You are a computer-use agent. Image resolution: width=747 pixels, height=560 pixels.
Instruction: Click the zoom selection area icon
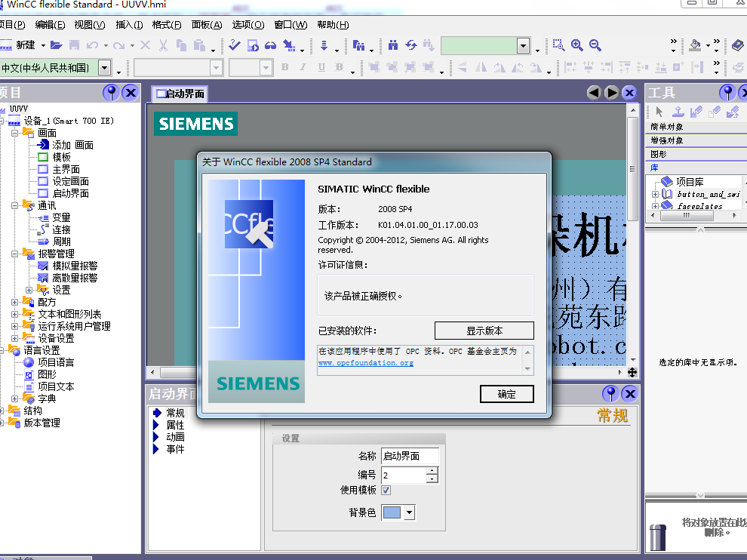[558, 45]
